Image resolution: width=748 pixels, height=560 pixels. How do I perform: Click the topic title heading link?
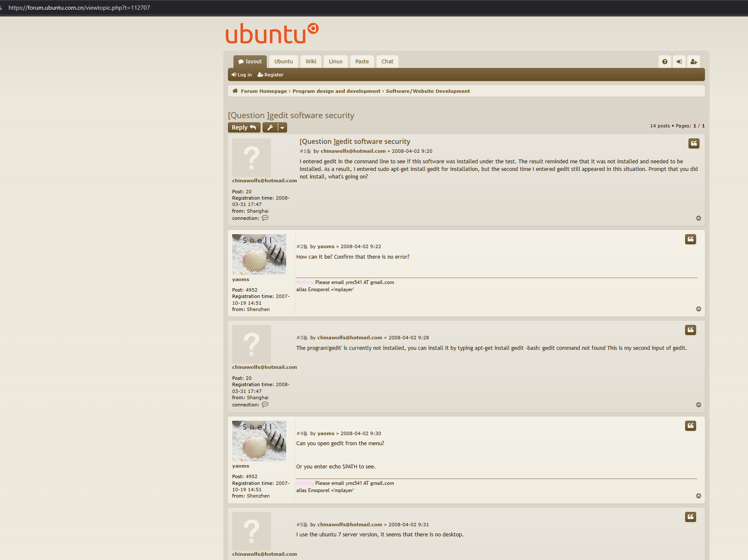pos(291,116)
